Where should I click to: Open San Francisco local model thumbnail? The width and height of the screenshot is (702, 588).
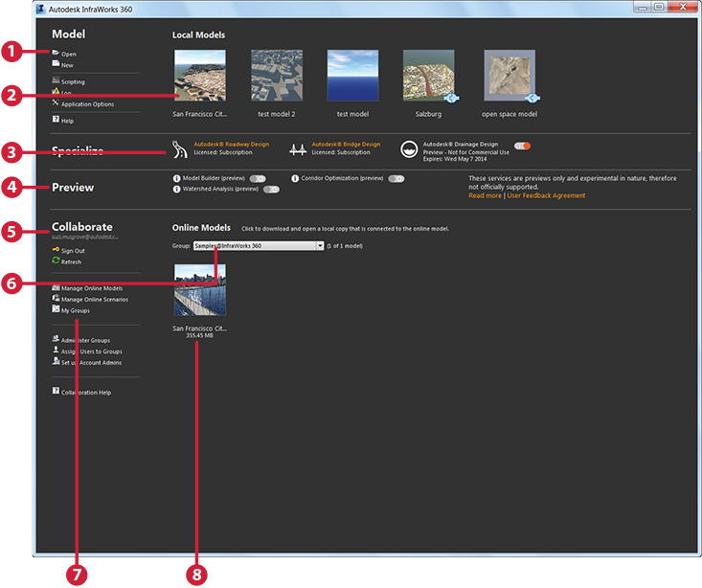pos(199,76)
